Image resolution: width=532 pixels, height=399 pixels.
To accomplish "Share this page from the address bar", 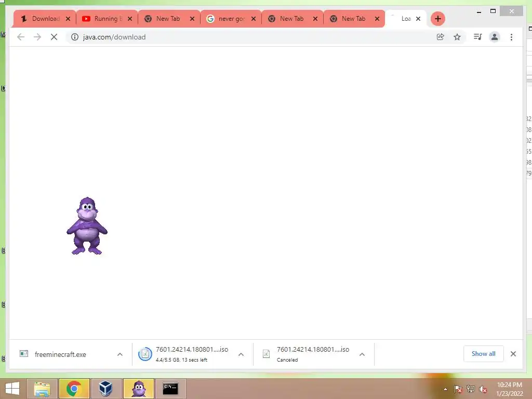I will (440, 37).
